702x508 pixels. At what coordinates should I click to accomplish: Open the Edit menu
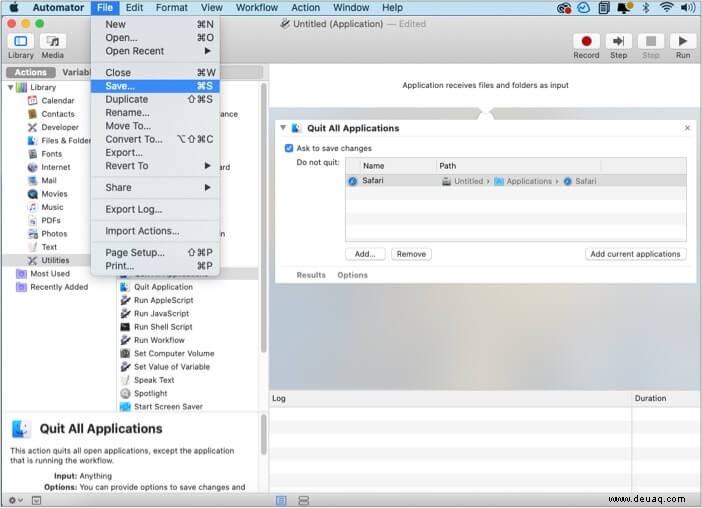coord(134,8)
